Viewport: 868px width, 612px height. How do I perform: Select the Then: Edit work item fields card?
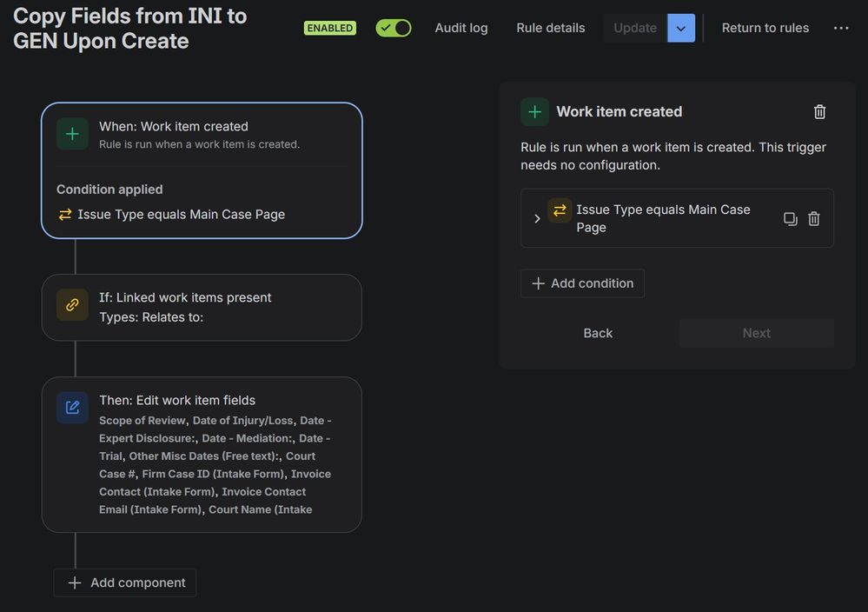pos(202,455)
